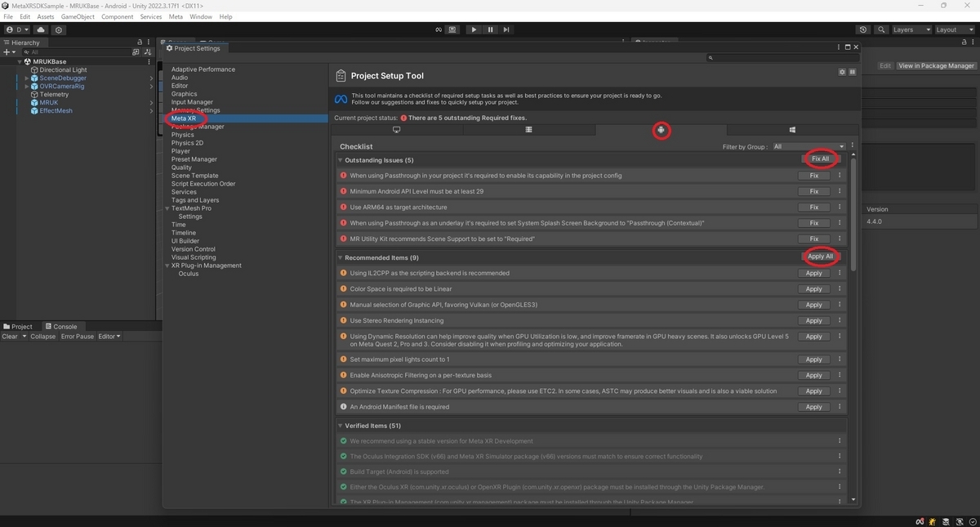The height and width of the screenshot is (527, 980).
Task: Click the Play button in the toolbar
Action: click(474, 29)
